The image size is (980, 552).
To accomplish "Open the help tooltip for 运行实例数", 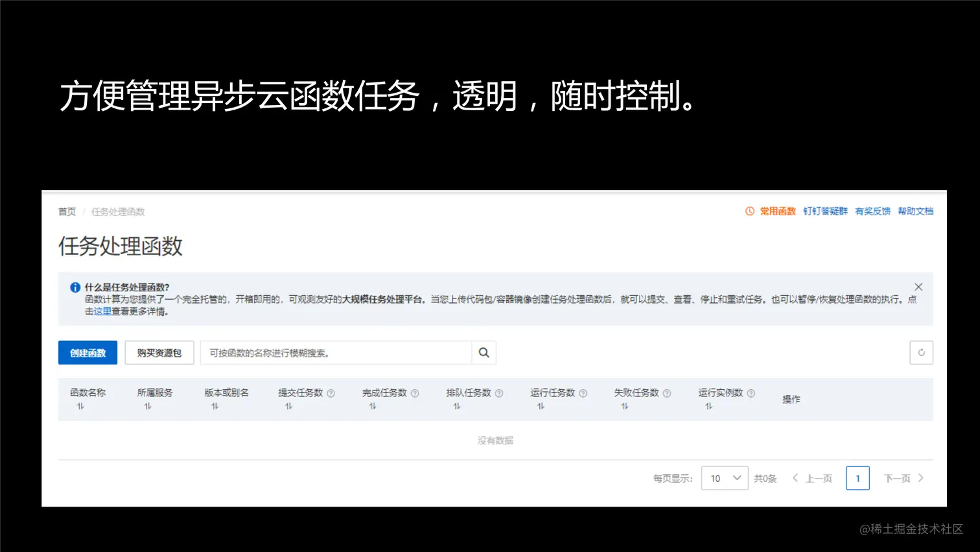I will tap(751, 392).
